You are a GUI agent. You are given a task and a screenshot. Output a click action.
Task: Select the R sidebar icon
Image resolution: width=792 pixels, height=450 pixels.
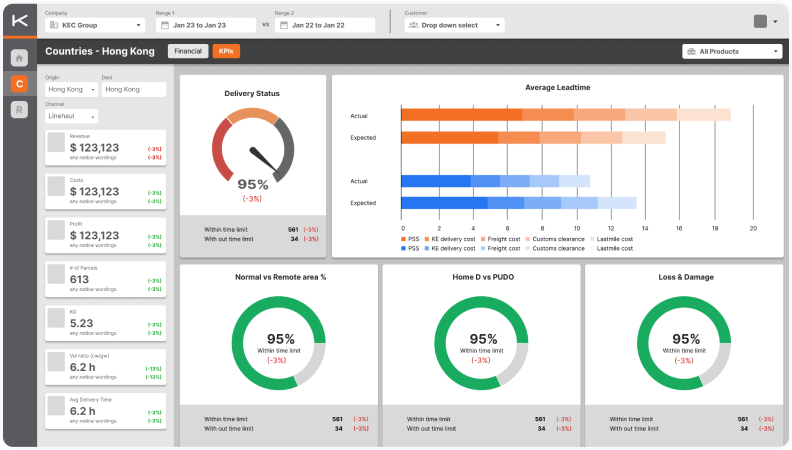(19, 110)
